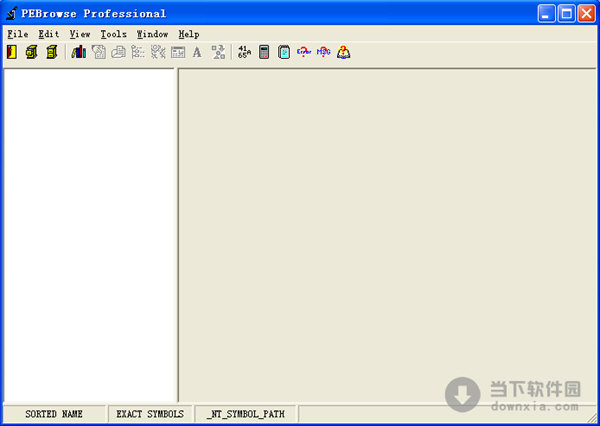This screenshot has height=426, width=600.
Task: Click the grayed font letter A icon
Action: 197,52
